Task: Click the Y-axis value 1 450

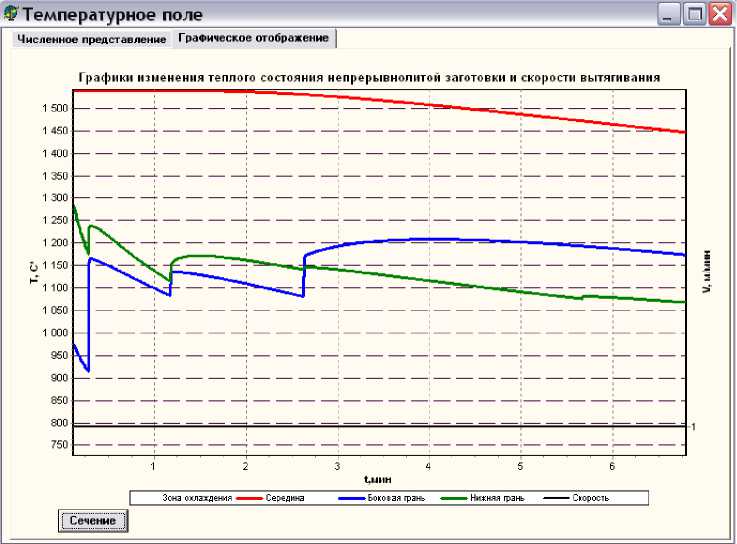Action: pos(55,131)
